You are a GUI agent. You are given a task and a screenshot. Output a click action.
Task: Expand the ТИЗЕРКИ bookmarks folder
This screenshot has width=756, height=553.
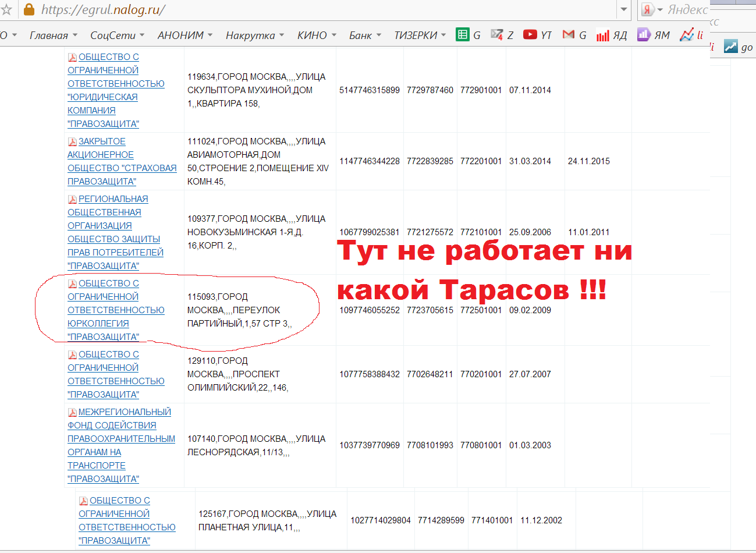click(420, 36)
